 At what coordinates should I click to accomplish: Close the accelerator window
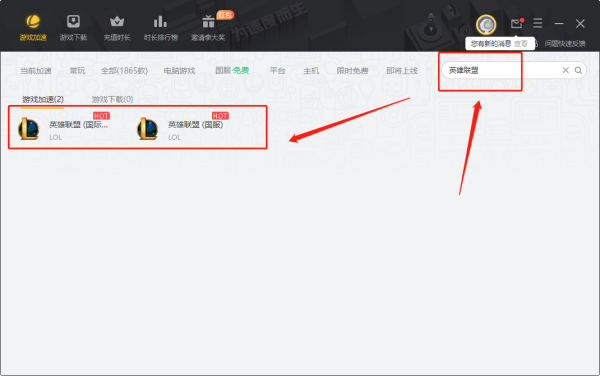[580, 24]
